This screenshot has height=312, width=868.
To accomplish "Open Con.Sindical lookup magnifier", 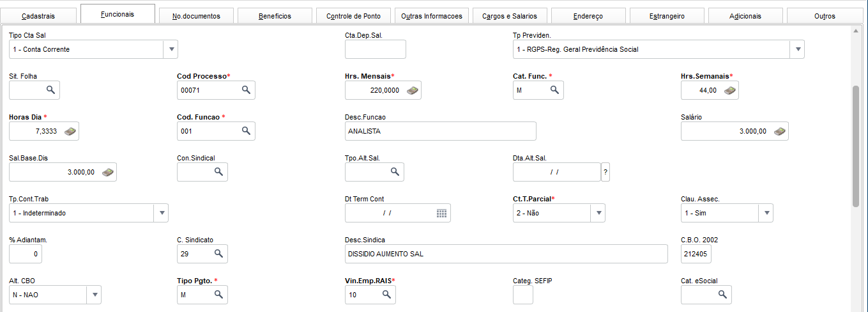I will click(x=218, y=172).
